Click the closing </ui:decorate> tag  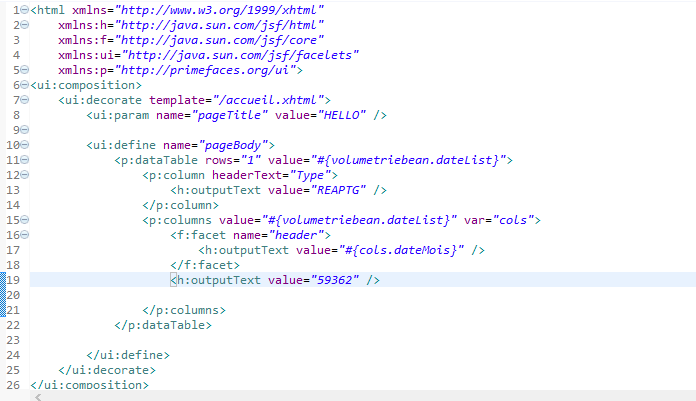tap(107, 370)
